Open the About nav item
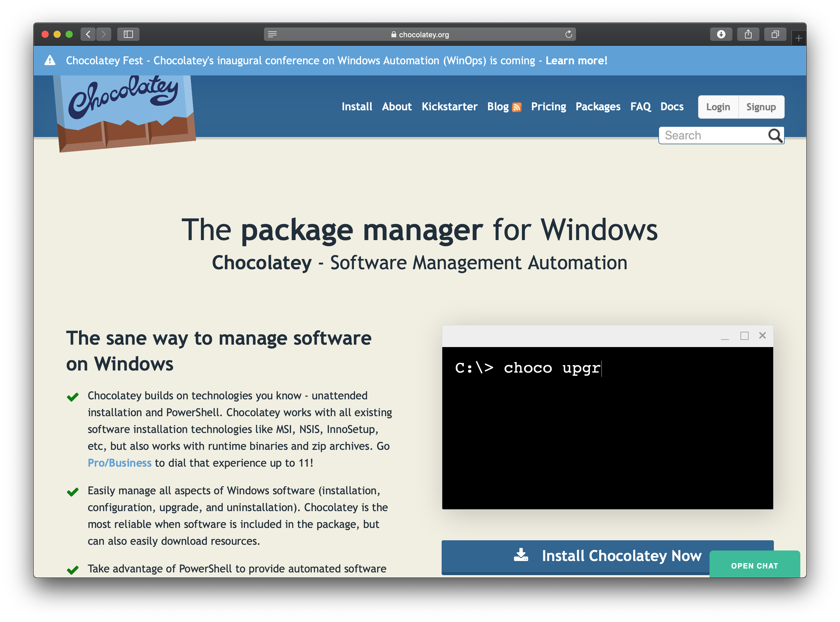This screenshot has height=622, width=840. tap(397, 107)
